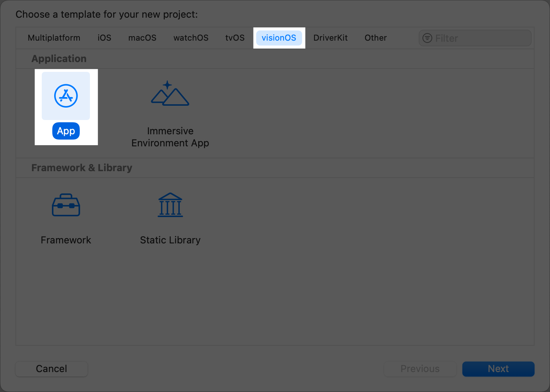Click the mountain icon for Immersive Environment App
The image size is (550, 392).
170,93
